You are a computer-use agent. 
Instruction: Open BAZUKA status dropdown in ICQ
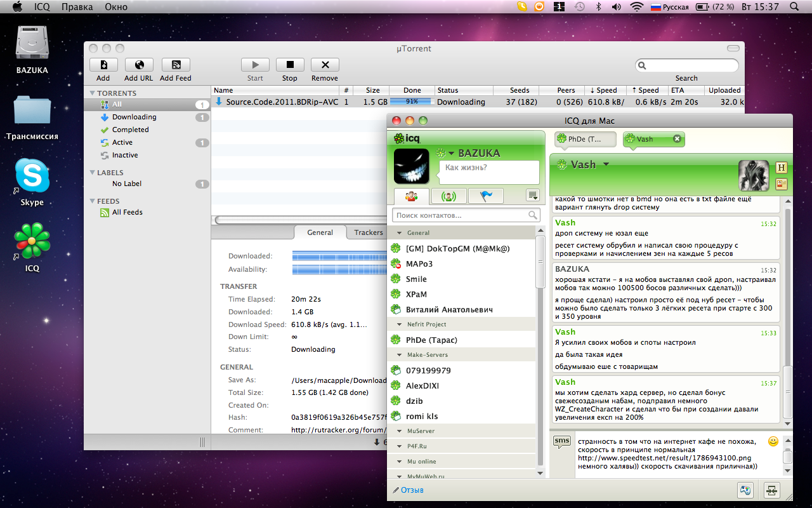452,153
